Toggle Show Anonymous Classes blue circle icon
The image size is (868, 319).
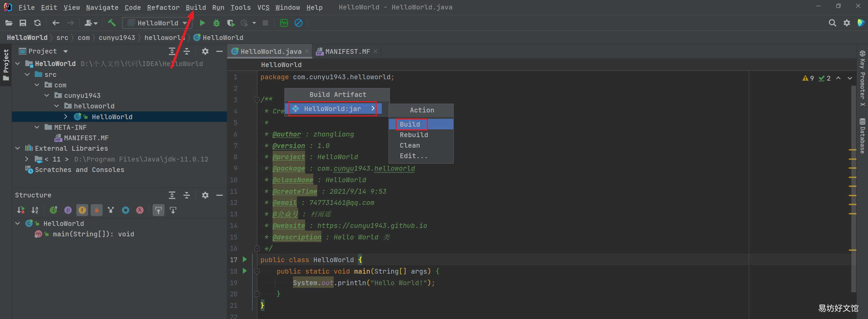(125, 210)
